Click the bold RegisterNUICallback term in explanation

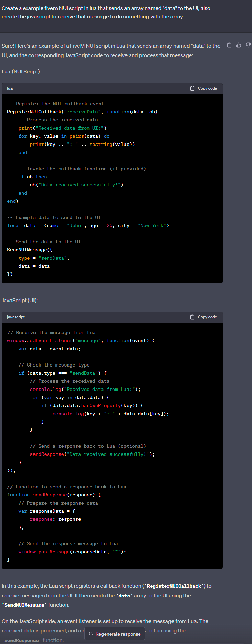pyautogui.click(x=174, y=586)
